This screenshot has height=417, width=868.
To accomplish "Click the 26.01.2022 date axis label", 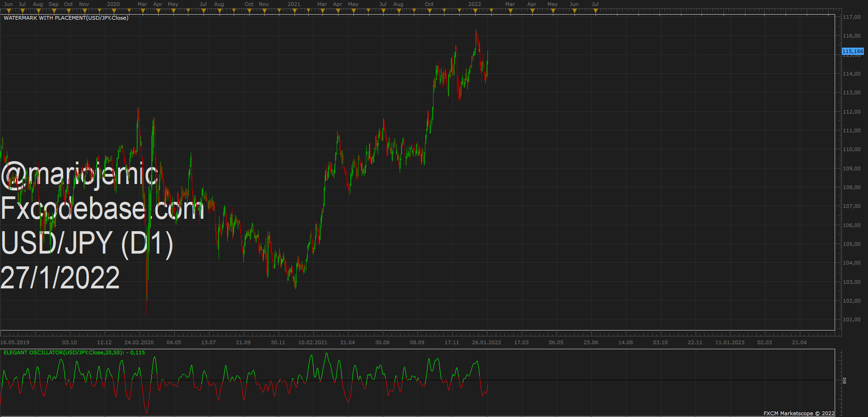I will [x=487, y=342].
